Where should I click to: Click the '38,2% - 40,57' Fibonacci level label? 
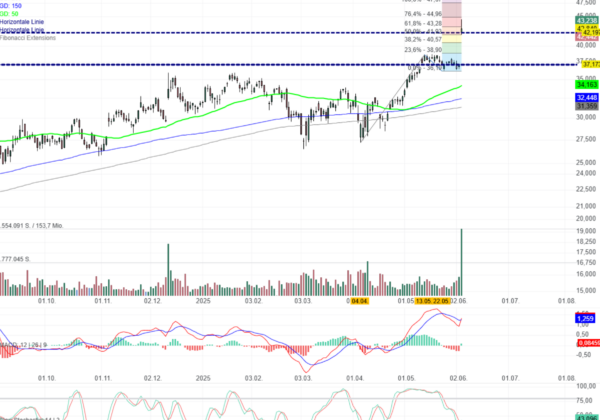(423, 39)
